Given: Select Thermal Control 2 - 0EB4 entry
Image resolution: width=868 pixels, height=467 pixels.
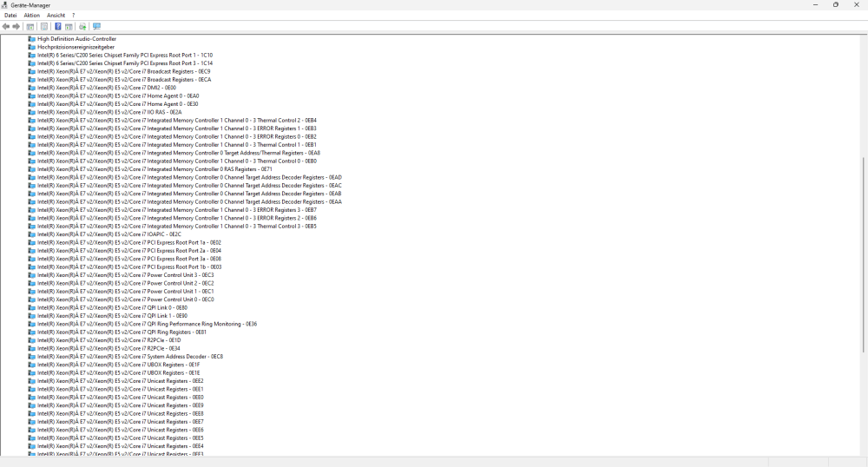Looking at the screenshot, I should point(177,120).
